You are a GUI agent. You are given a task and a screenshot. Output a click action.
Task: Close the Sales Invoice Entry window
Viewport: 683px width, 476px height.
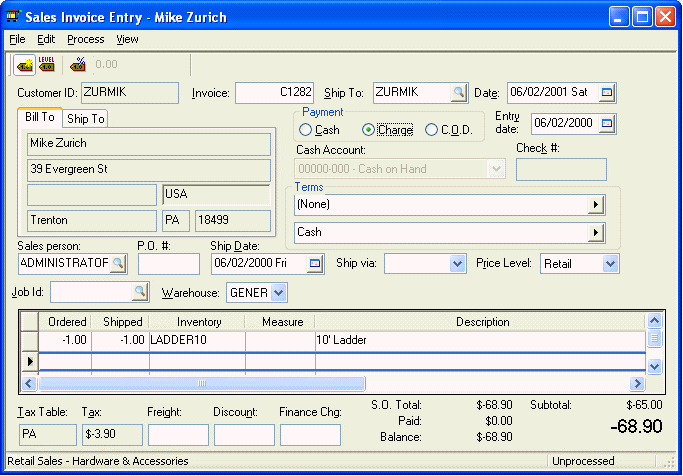coord(666,17)
